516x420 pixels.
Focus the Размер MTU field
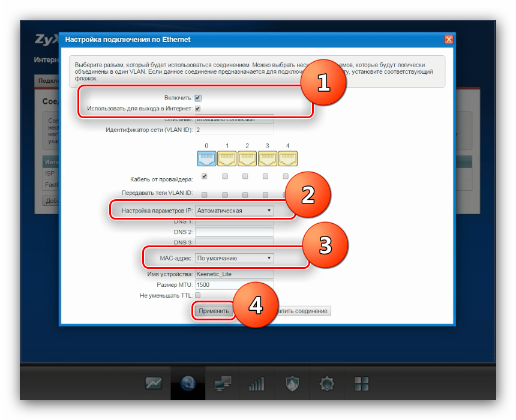click(x=235, y=284)
